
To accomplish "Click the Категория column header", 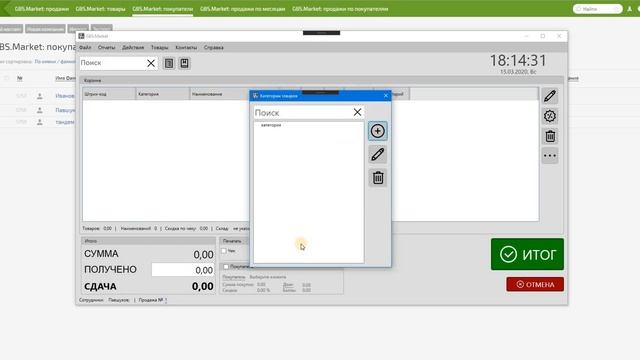I will pyautogui.click(x=162, y=94).
